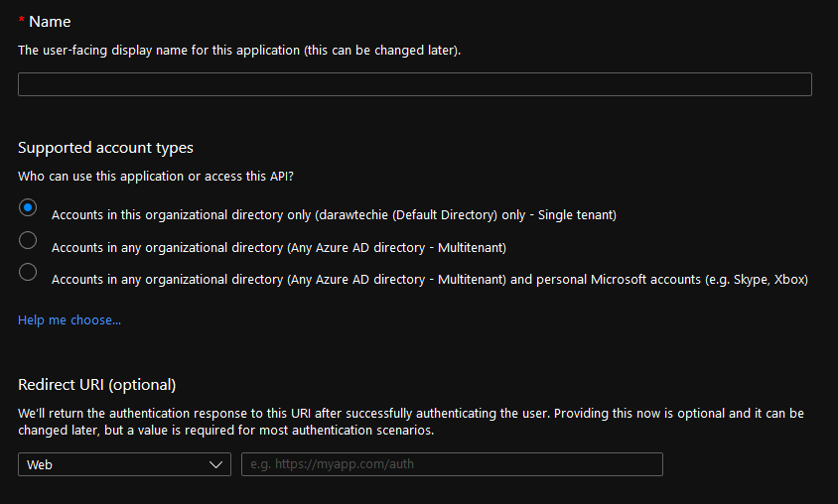Click the Name heading label
This screenshot has height=504, width=838.
(50, 22)
